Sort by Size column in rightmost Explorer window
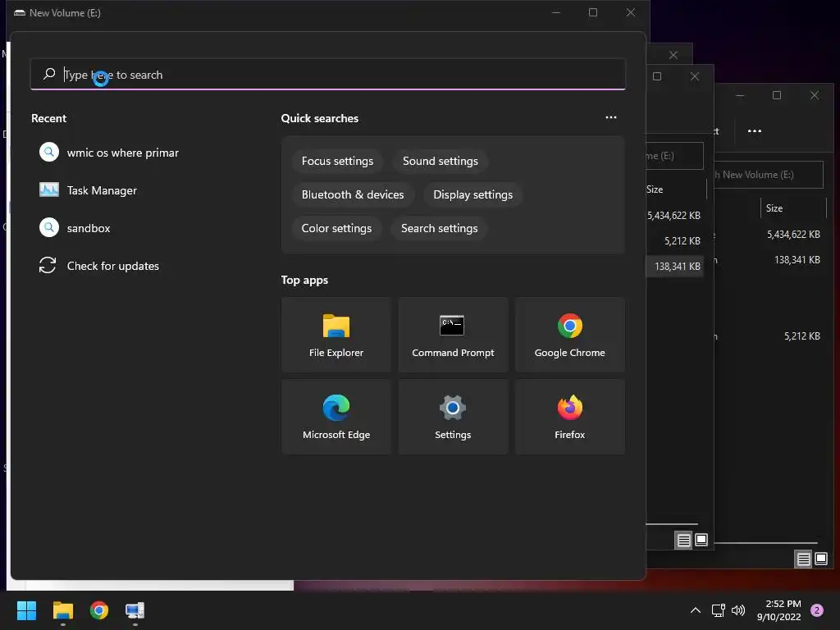The image size is (840, 630). coord(793,208)
